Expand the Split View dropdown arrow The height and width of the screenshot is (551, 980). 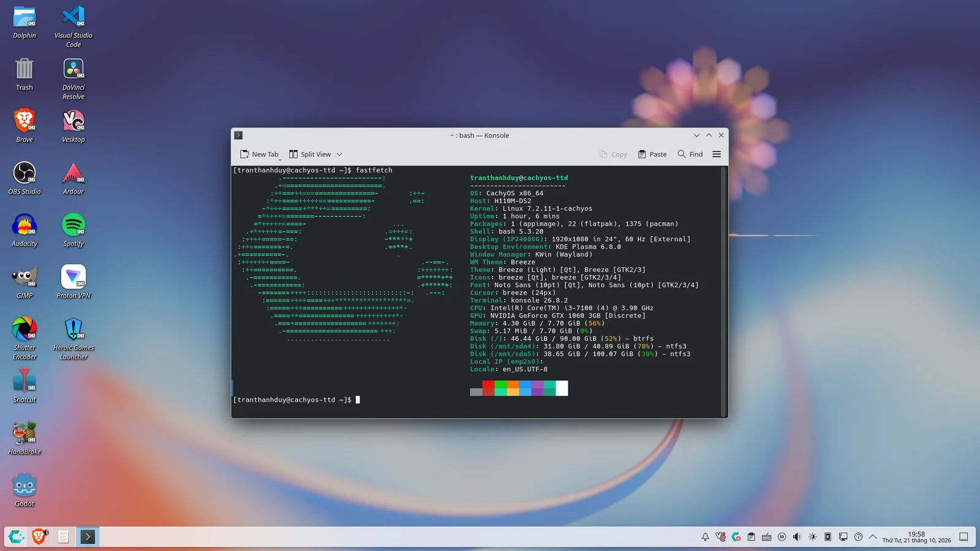coord(339,154)
